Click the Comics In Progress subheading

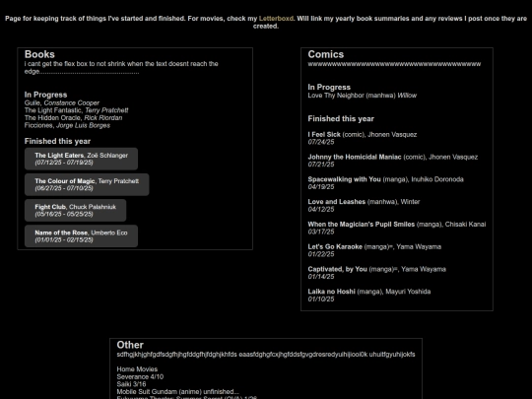click(329, 88)
